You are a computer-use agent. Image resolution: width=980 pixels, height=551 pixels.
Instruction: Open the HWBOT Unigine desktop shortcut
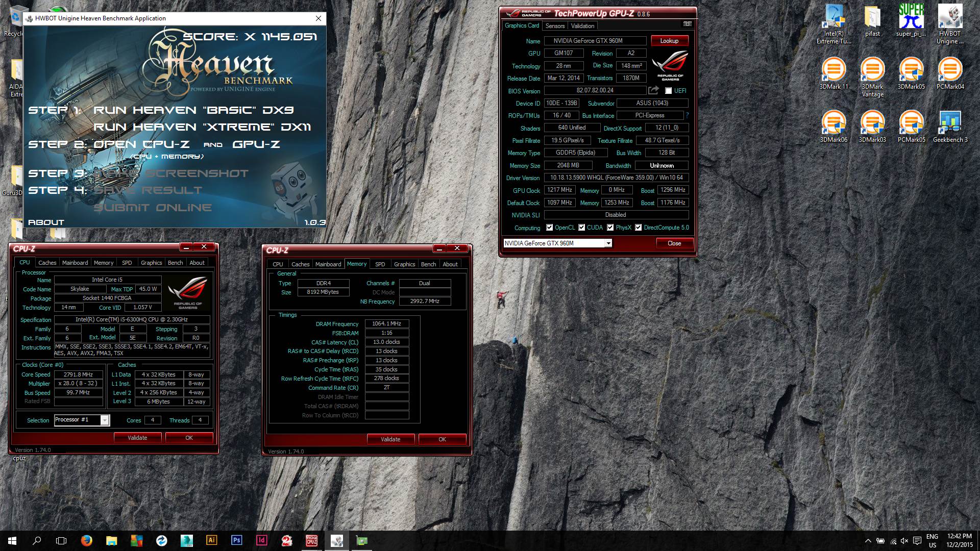tap(950, 24)
